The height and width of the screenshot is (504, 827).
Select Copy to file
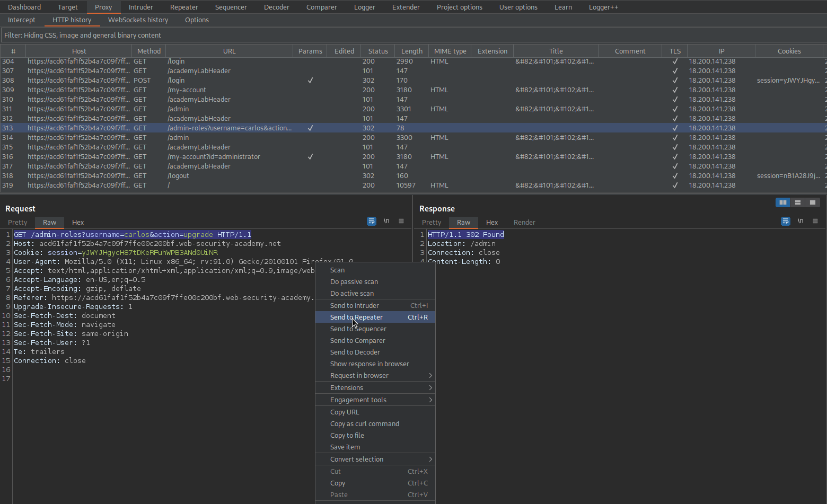click(375, 436)
